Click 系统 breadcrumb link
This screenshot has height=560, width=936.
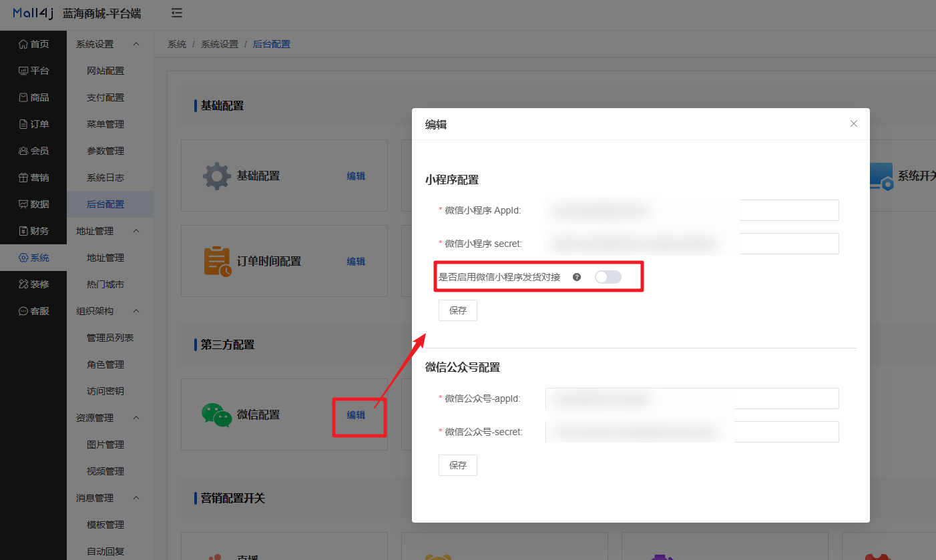click(177, 45)
